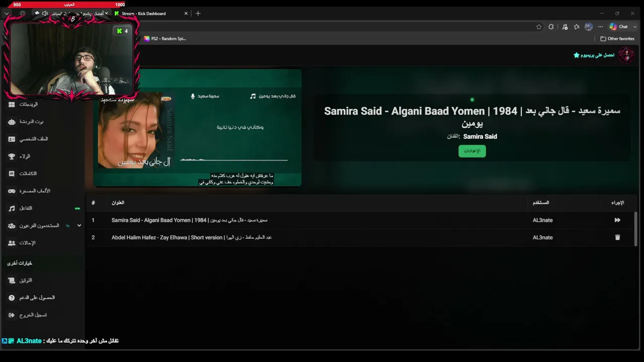Select the Abdel Halim Hafez - Zay Elhawa row title
The image size is (644, 362).
click(x=192, y=237)
